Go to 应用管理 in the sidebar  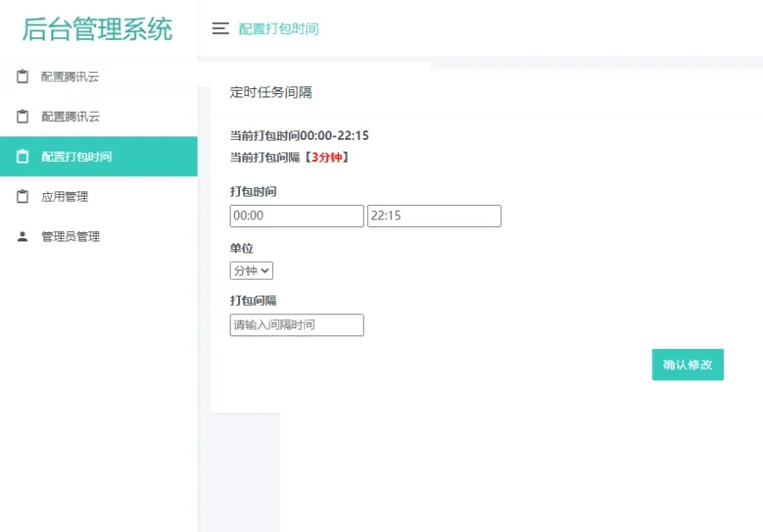point(64,197)
